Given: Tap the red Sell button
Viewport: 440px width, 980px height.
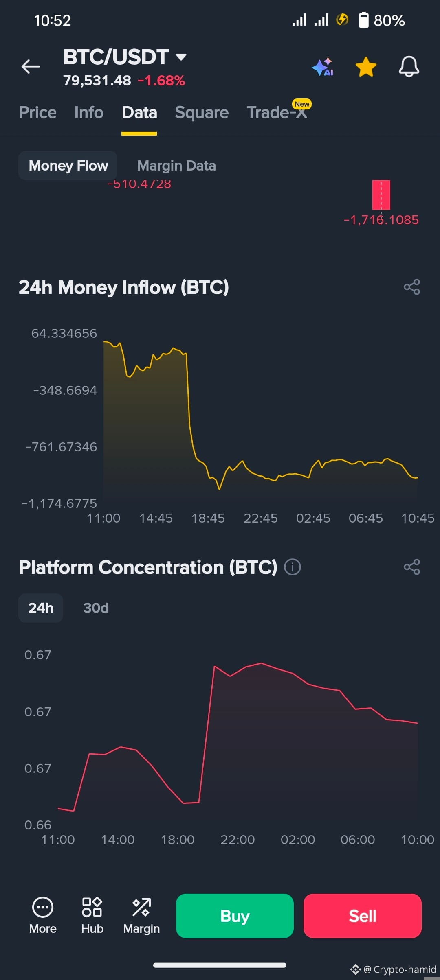Looking at the screenshot, I should coord(363,916).
